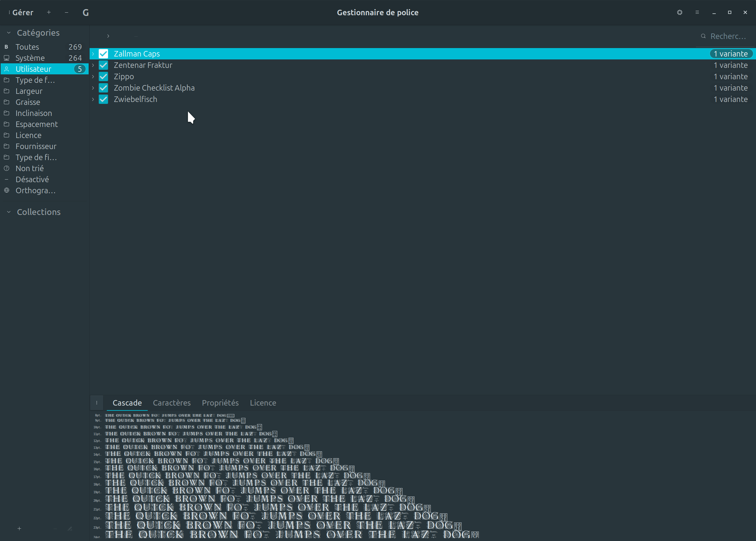Select the Système category
This screenshot has width=756, height=541.
pyautogui.click(x=30, y=58)
